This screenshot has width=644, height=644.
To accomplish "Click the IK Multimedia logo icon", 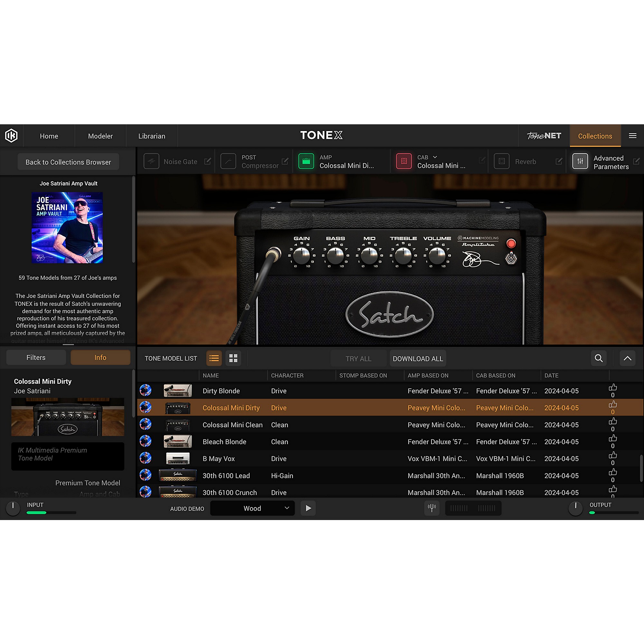I will point(11,136).
